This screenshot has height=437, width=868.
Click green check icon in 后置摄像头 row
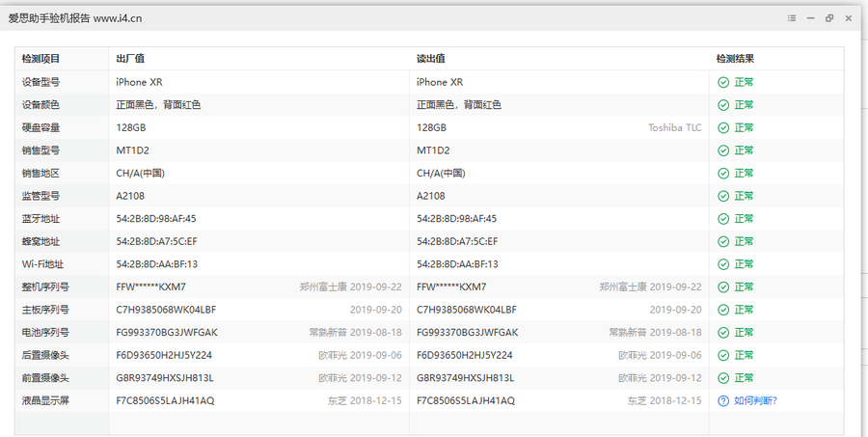click(723, 355)
